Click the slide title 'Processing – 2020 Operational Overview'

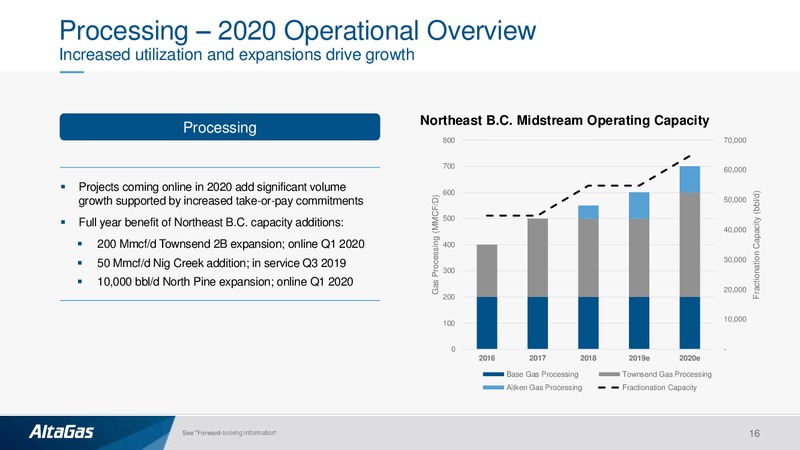tap(297, 31)
